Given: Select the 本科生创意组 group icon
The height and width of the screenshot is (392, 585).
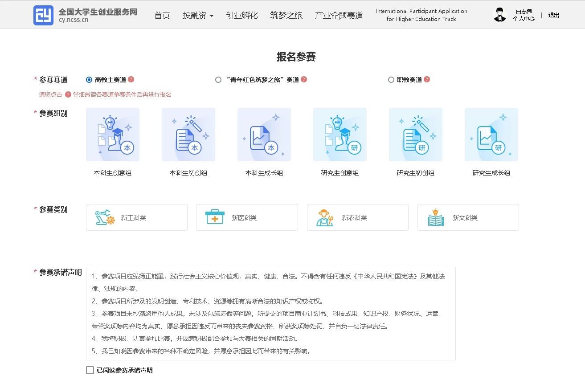Looking at the screenshot, I should pyautogui.click(x=113, y=135).
